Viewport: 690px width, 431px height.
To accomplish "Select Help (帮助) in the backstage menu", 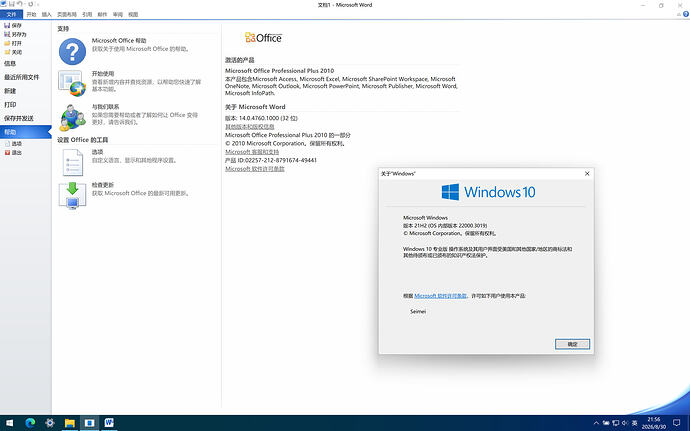I will [x=26, y=132].
